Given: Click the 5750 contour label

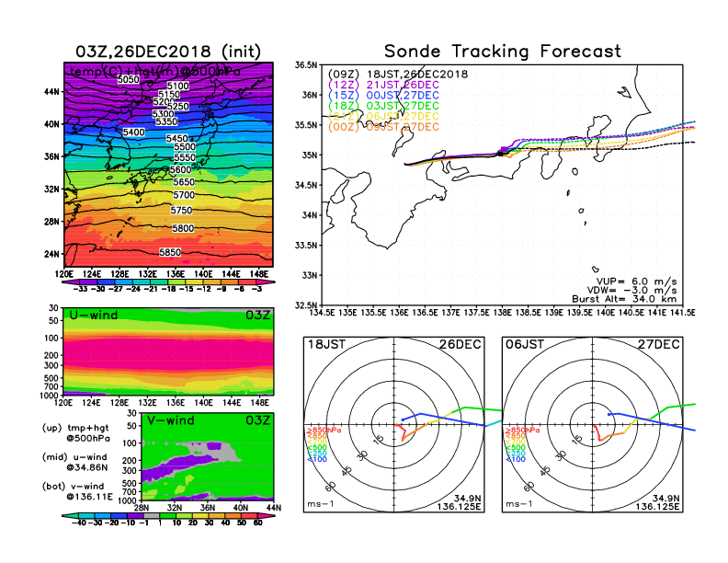Looking at the screenshot, I should [181, 211].
